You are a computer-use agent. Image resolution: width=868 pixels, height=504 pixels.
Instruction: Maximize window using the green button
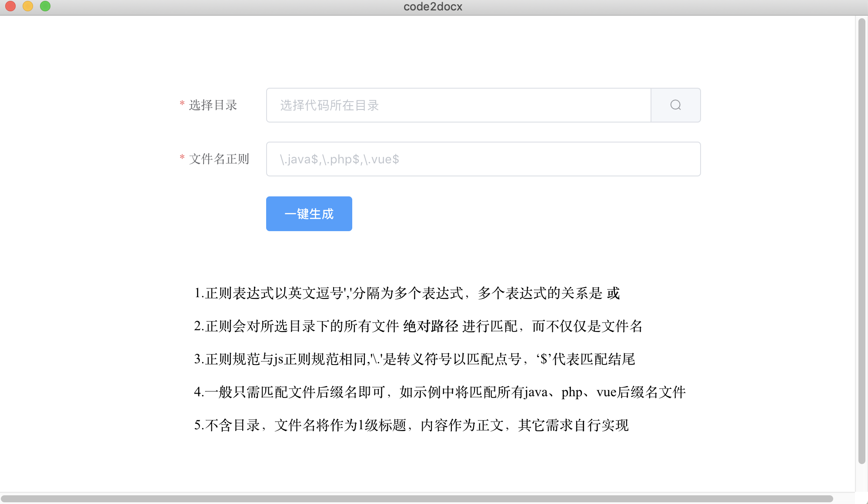45,6
